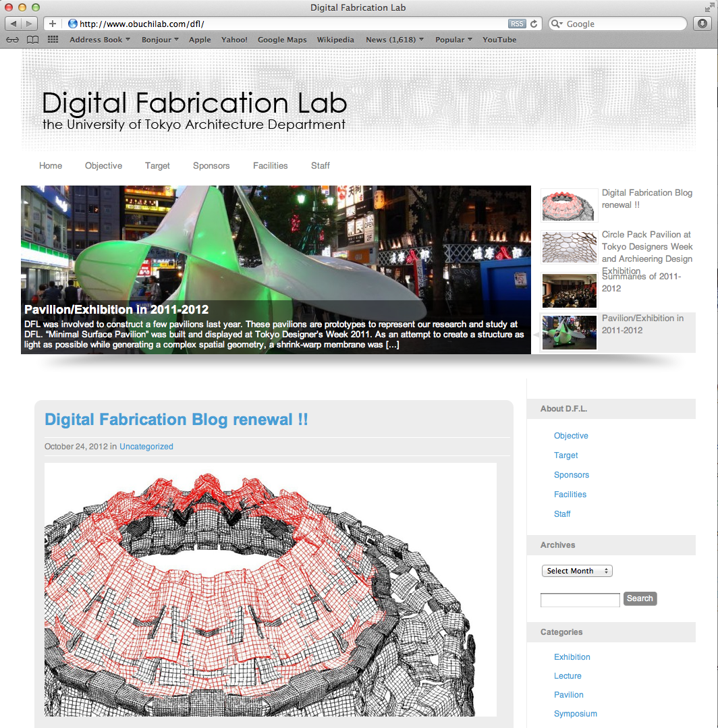Click the Circle Pack Pavilion slider caption
718x728 pixels.
point(647,252)
